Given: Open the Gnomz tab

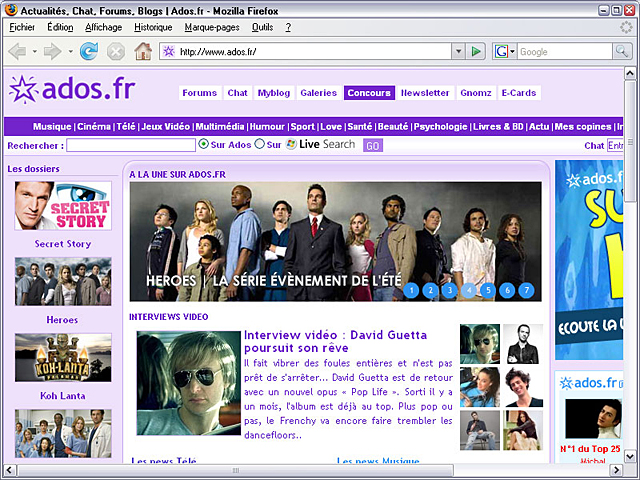Looking at the screenshot, I should point(476,93).
